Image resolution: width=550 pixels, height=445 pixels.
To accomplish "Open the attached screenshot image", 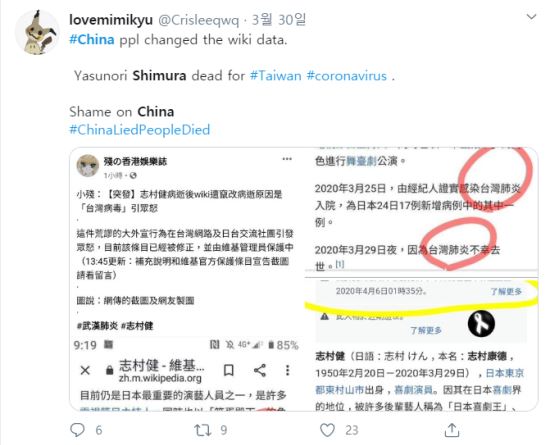I will point(304,279).
